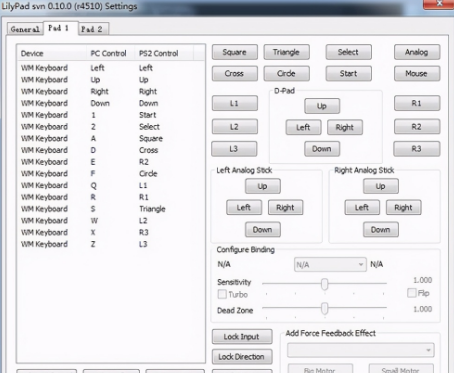Select the binding row for Triangle
Viewport: 454px width, 373px height.
coord(111,209)
